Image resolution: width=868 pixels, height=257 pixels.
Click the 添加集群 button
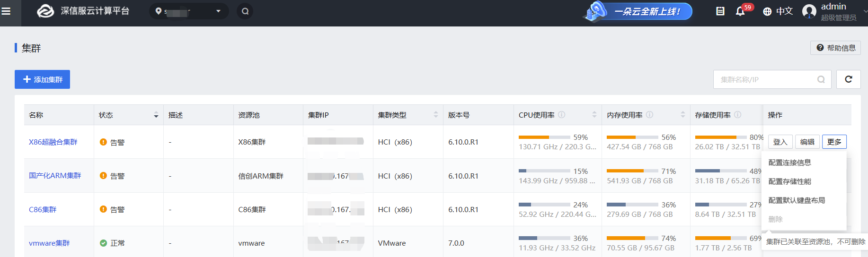pos(42,79)
